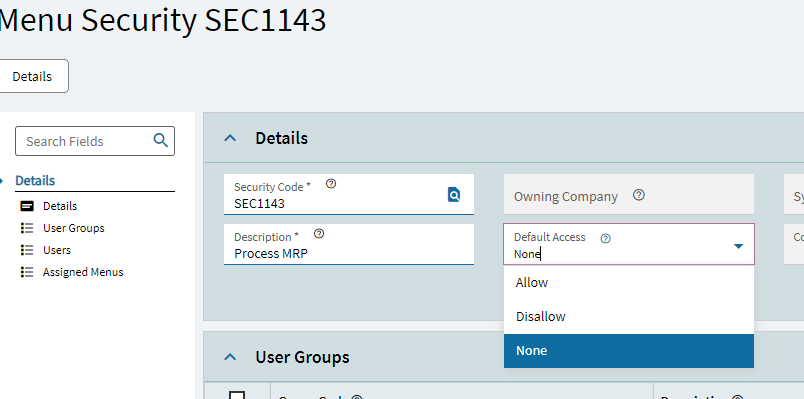The height and width of the screenshot is (399, 804).
Task: Choose None from the Default Access list
Action: point(629,351)
